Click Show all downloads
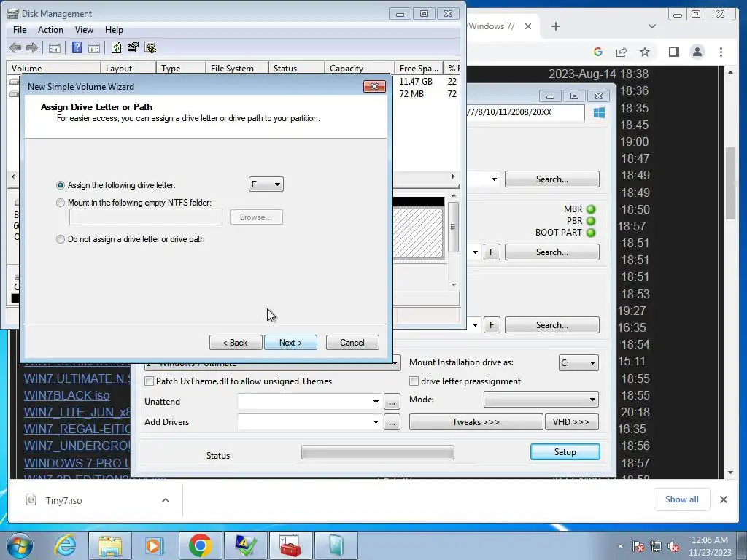 682,499
